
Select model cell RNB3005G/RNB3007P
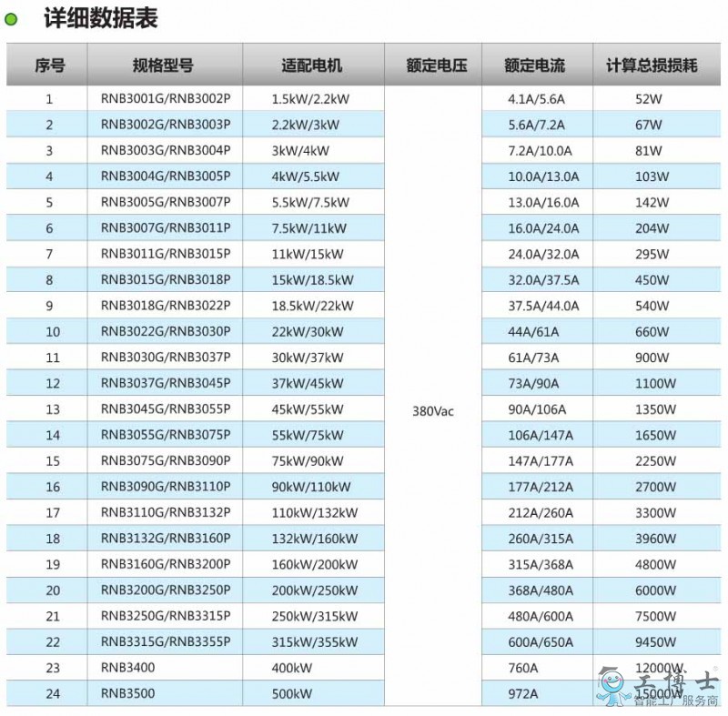click(x=166, y=202)
